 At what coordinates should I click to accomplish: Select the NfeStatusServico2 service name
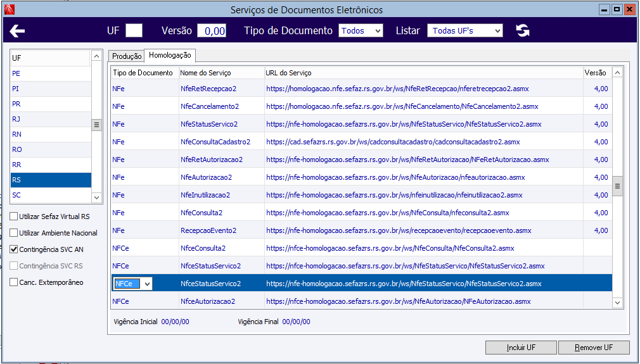tap(209, 124)
